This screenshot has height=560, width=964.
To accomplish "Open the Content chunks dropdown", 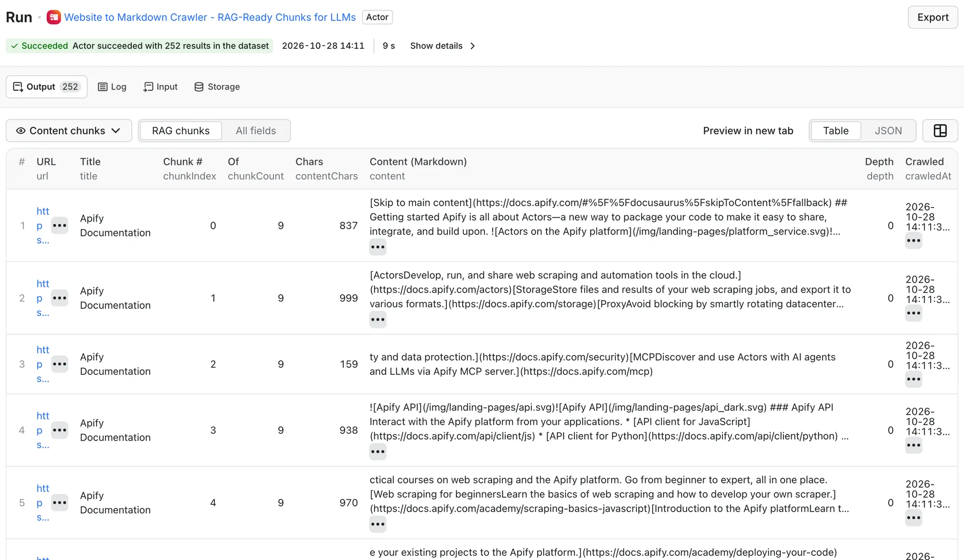I will point(69,131).
